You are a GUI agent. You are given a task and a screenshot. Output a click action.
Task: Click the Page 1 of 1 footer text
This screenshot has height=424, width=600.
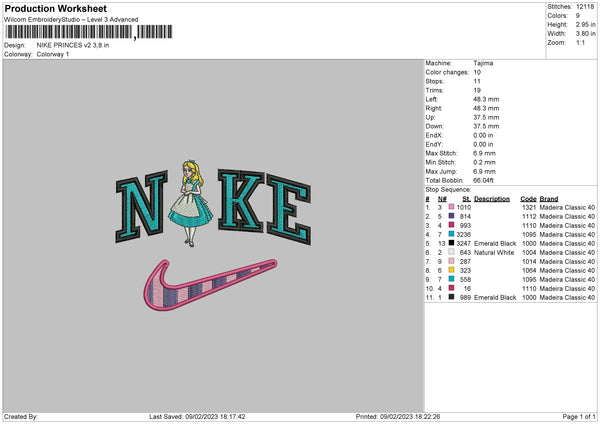coord(579,417)
